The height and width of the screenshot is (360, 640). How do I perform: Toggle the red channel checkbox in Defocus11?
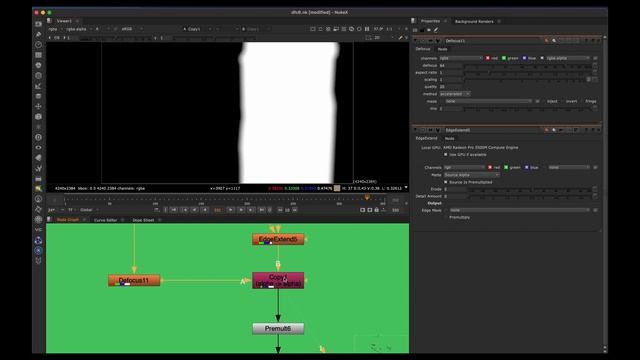pos(487,58)
